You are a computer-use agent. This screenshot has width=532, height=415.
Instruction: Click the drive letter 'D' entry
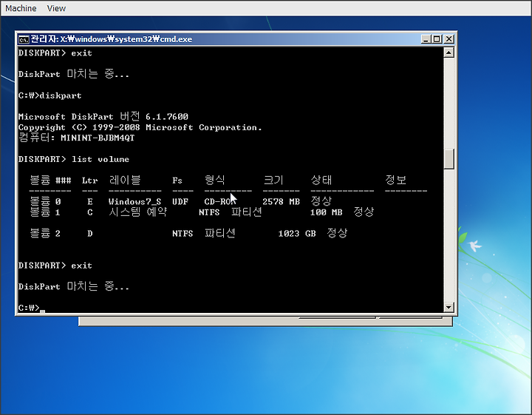coord(90,234)
